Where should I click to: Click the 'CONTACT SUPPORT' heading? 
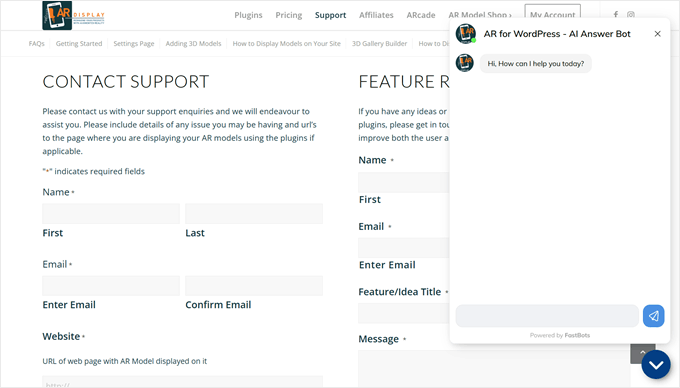[126, 82]
